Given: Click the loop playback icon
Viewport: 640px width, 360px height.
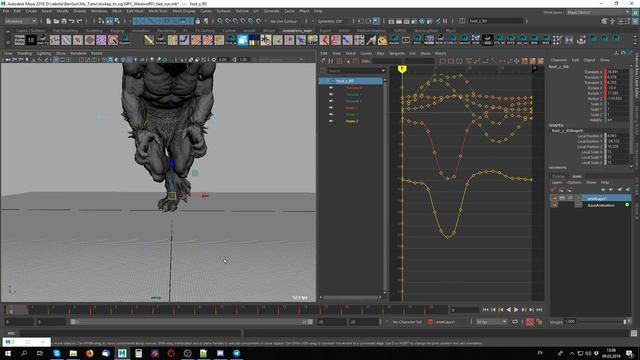Looking at the screenshot, I should 515,322.
